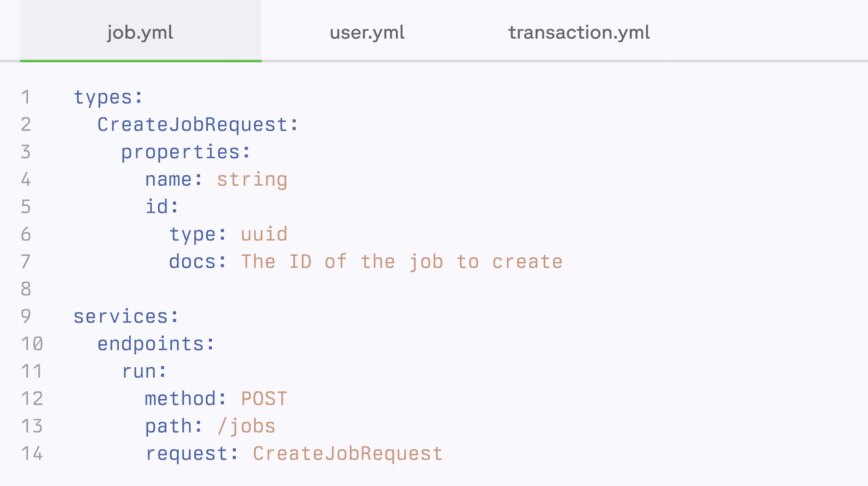
Task: Click line number 8 in the gutter
Action: [x=26, y=288]
